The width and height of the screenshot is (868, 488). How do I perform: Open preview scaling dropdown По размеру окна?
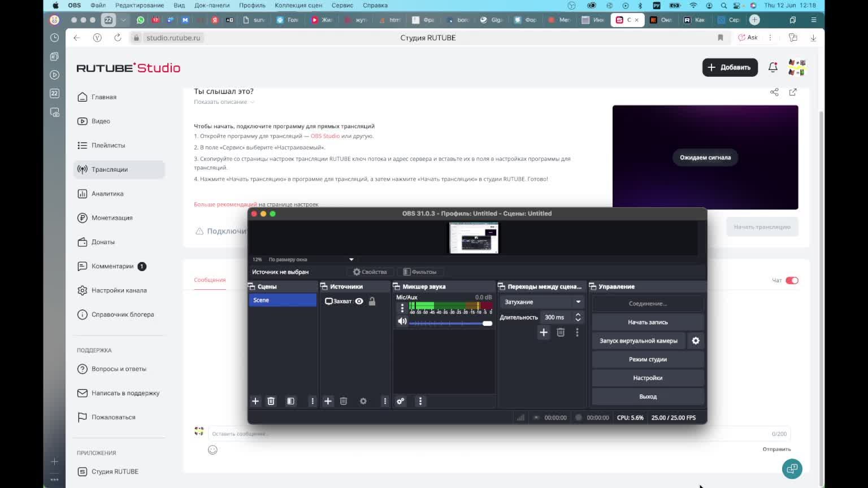coord(311,259)
